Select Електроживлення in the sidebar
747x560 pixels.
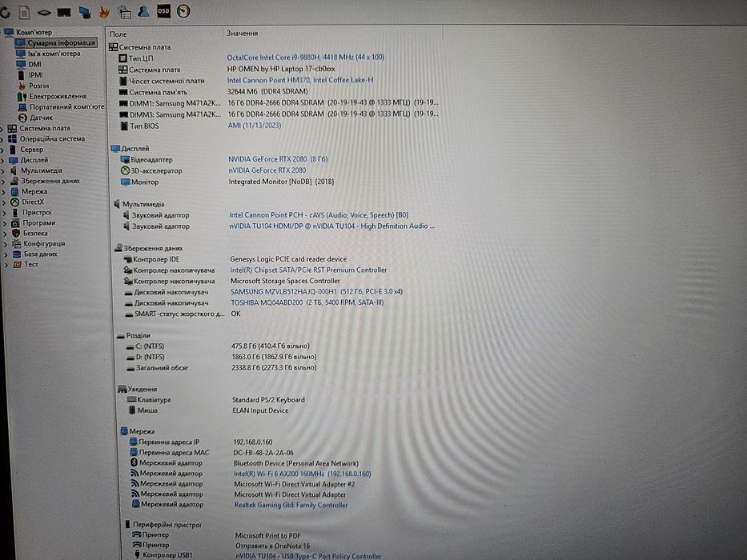[x=58, y=96]
